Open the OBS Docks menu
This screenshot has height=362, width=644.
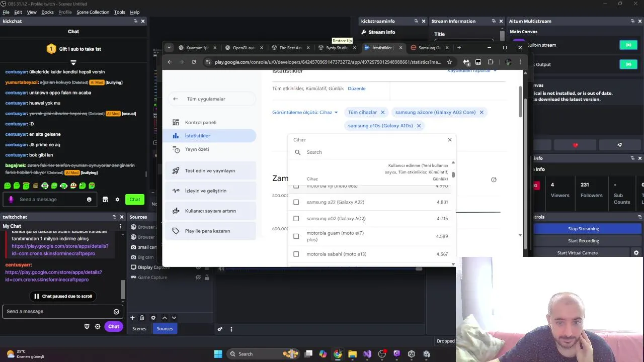47,12
